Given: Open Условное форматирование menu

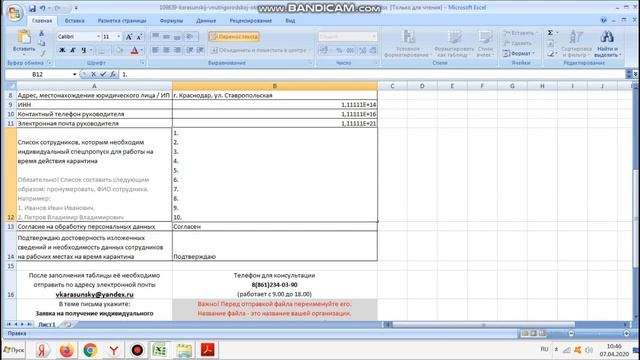Looking at the screenshot, I should pyautogui.click(x=407, y=44).
